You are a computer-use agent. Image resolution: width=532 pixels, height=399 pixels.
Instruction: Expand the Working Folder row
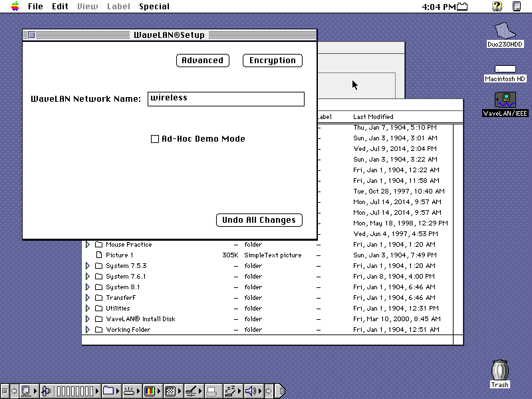pos(88,329)
